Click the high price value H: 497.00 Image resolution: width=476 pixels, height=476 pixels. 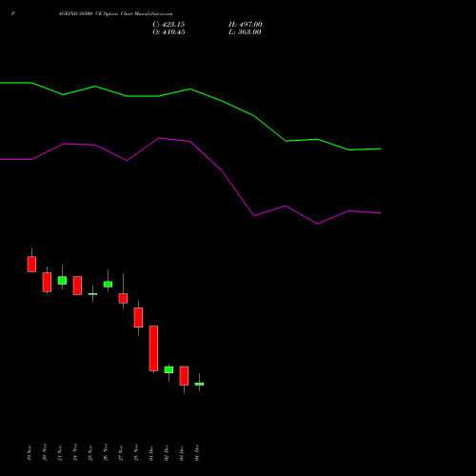(x=246, y=25)
